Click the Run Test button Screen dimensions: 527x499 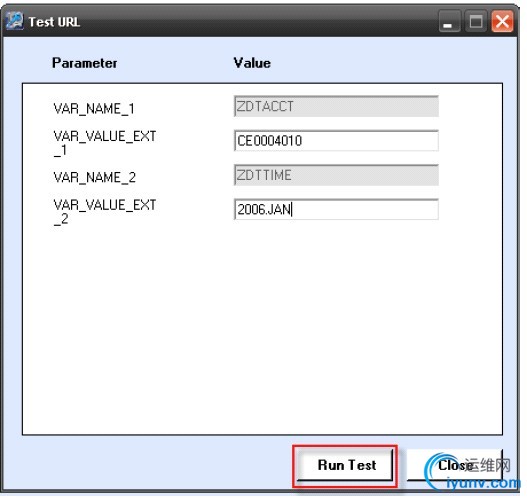pyautogui.click(x=345, y=465)
